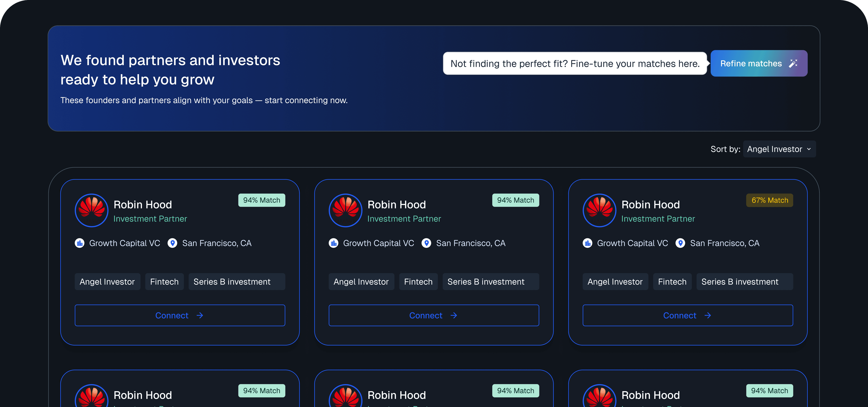Select the Angel Investor tag on the middle card
This screenshot has width=868, height=407.
coord(361,282)
